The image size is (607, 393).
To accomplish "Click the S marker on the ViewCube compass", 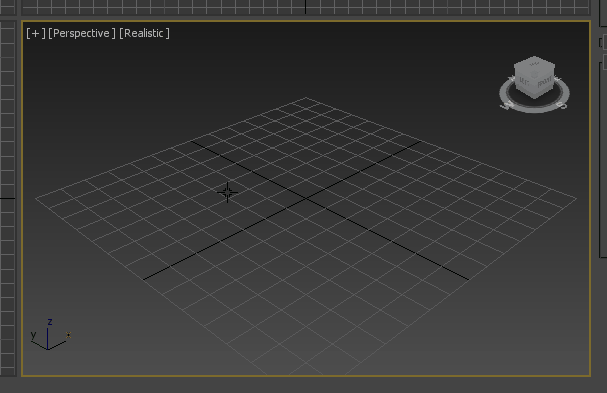I will pyautogui.click(x=562, y=105).
